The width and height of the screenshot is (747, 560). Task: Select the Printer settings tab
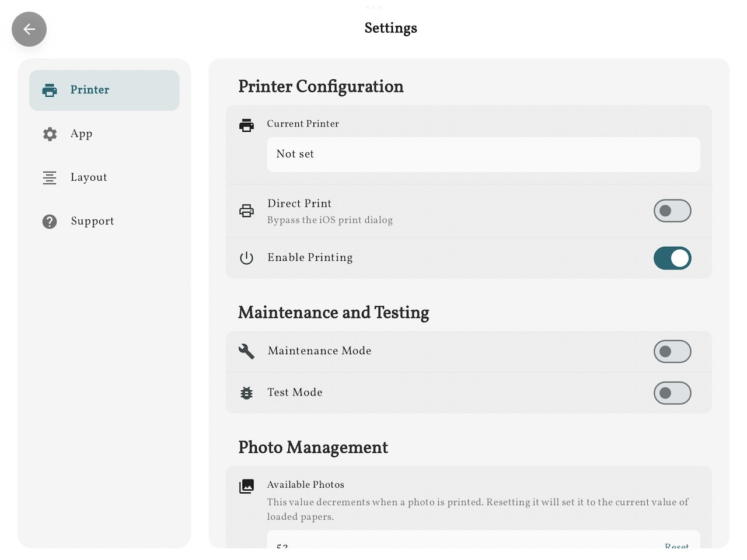click(104, 90)
